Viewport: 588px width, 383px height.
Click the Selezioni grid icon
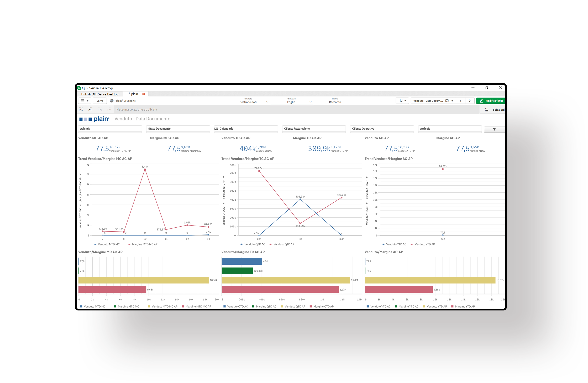point(486,110)
